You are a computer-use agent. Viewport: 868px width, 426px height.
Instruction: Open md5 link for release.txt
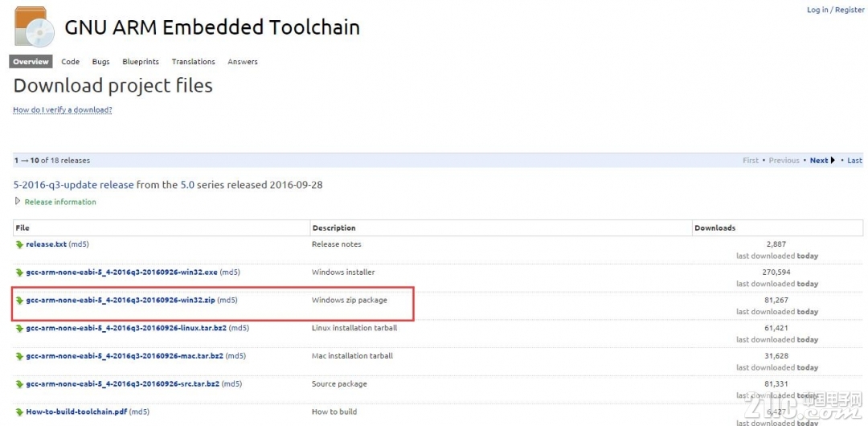coord(78,244)
